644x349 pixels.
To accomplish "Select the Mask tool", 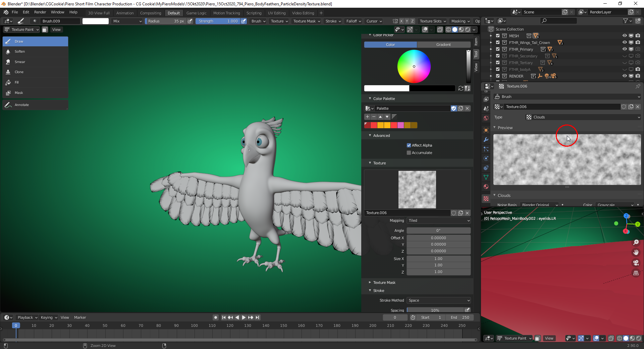I will [x=35, y=93].
